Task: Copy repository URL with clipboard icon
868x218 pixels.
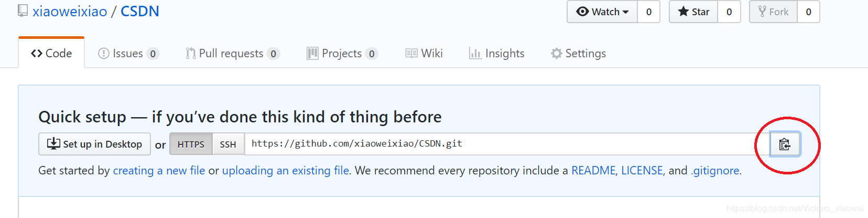Action: point(785,144)
